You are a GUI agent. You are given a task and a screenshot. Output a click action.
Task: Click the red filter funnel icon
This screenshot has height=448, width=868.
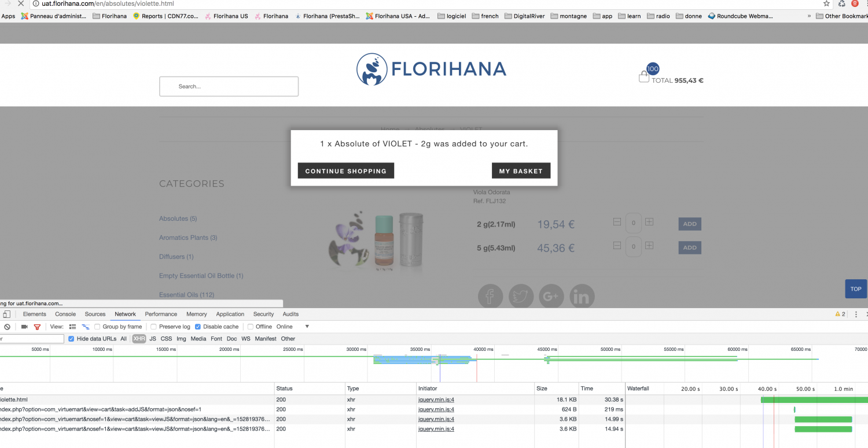tap(37, 327)
